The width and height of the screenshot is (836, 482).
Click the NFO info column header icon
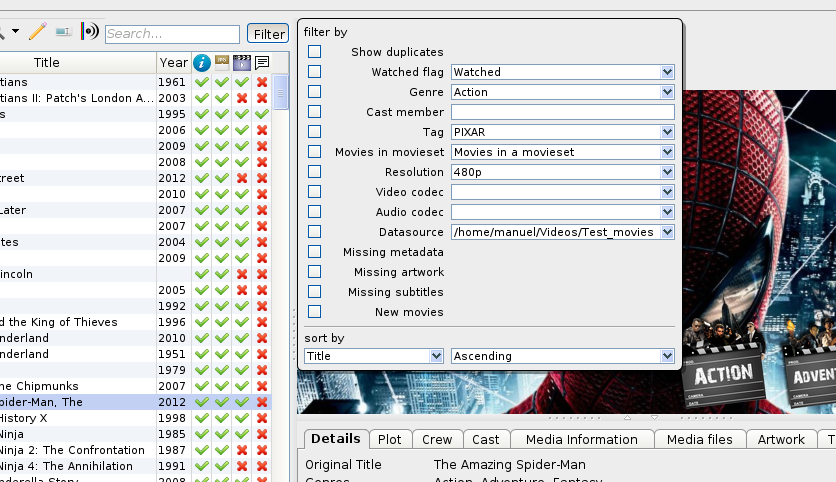202,63
